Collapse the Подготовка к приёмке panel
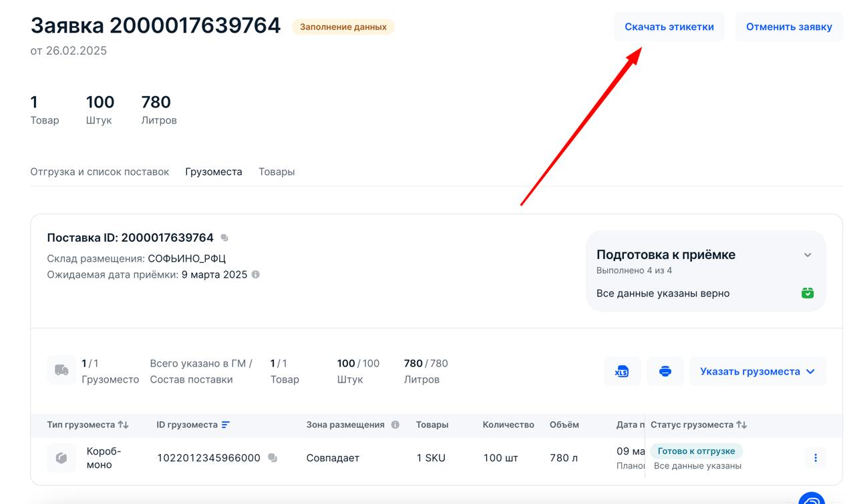The image size is (855, 504). (807, 254)
